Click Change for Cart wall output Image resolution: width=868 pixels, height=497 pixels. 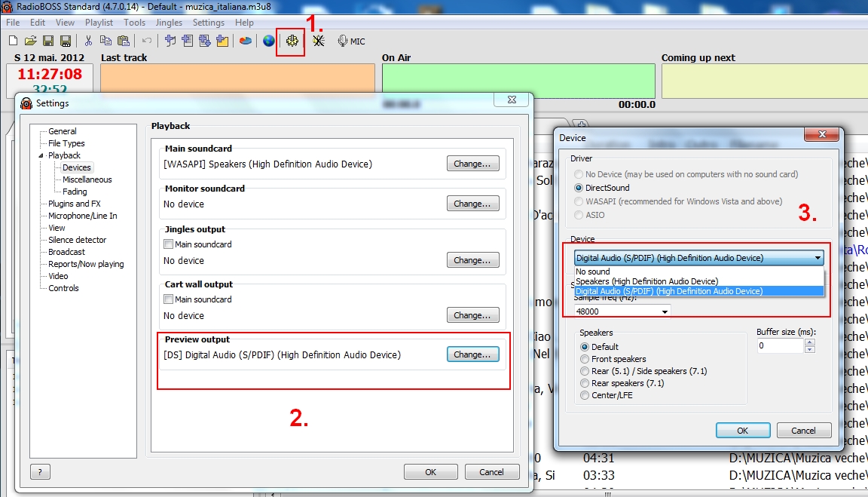472,314
